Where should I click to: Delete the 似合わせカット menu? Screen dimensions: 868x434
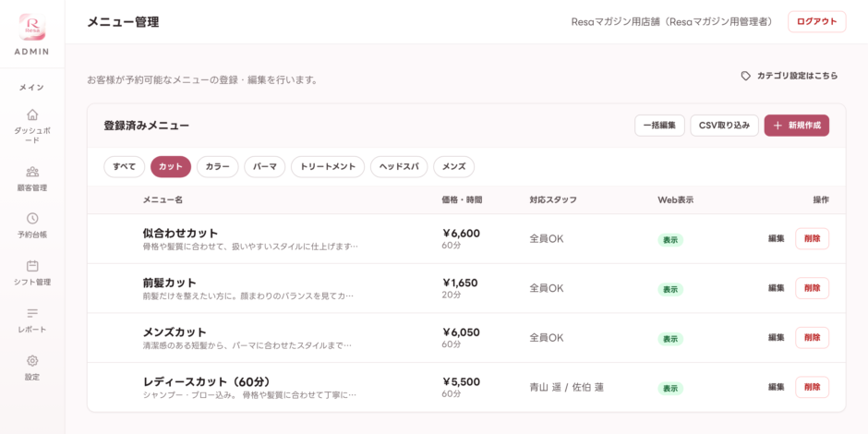(x=812, y=238)
